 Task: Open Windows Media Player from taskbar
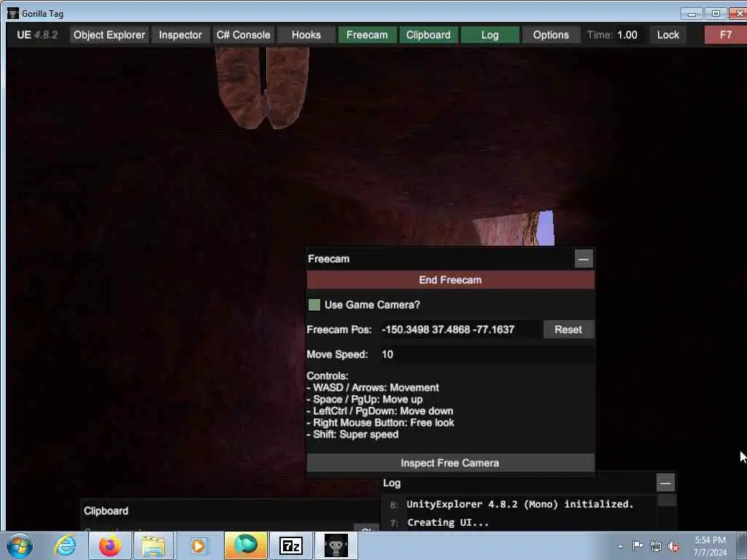pyautogui.click(x=198, y=545)
